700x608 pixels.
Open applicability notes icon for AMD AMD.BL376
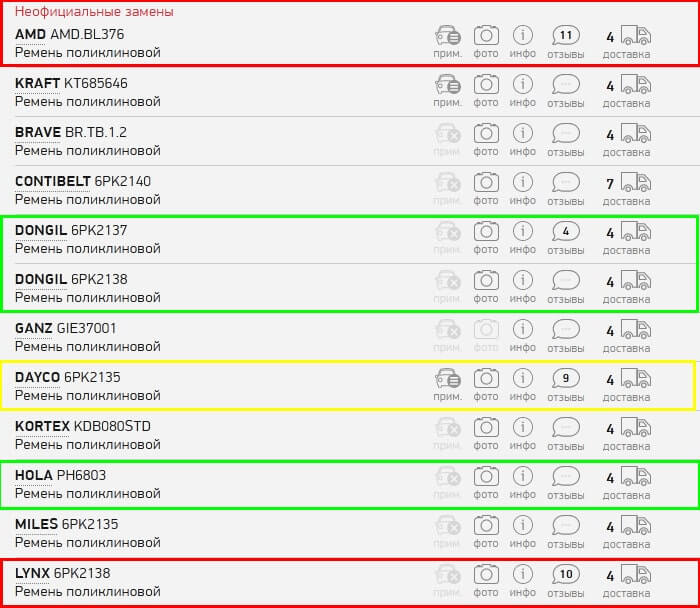point(447,37)
